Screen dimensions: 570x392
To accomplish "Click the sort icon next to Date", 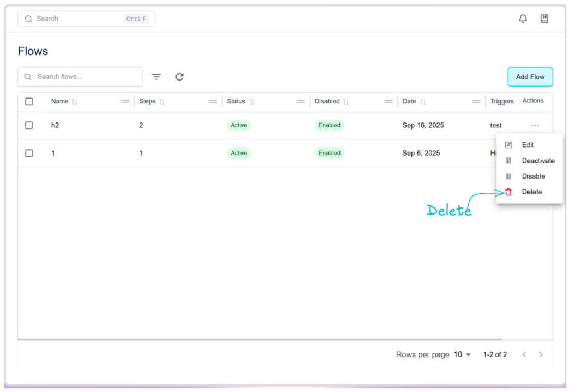I will pos(423,102).
